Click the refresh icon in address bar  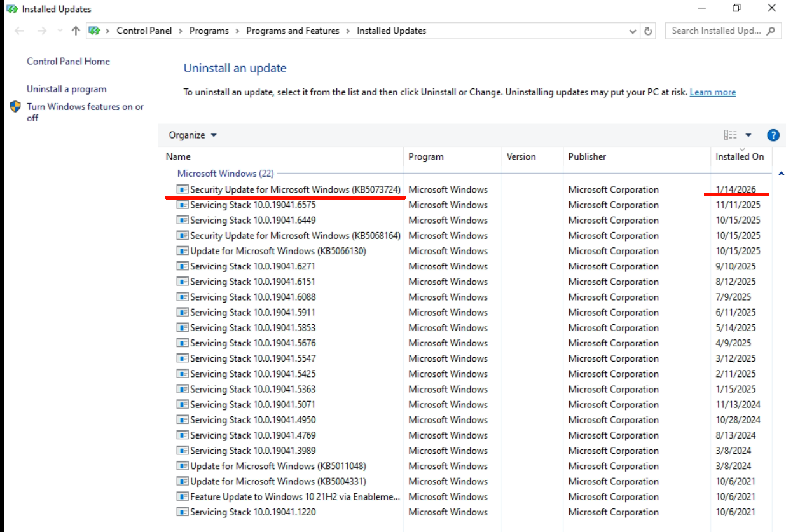click(x=648, y=31)
